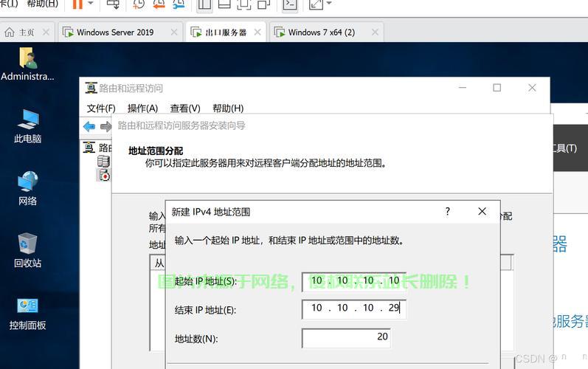The height and width of the screenshot is (369, 588).
Task: Select the 控制面板 desktop icon
Action: (x=27, y=314)
